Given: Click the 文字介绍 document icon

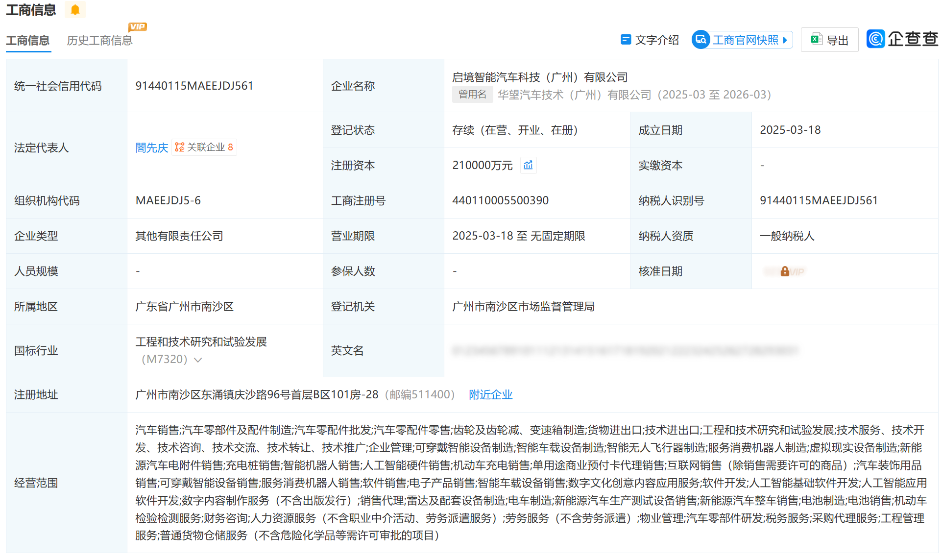Looking at the screenshot, I should coord(626,40).
